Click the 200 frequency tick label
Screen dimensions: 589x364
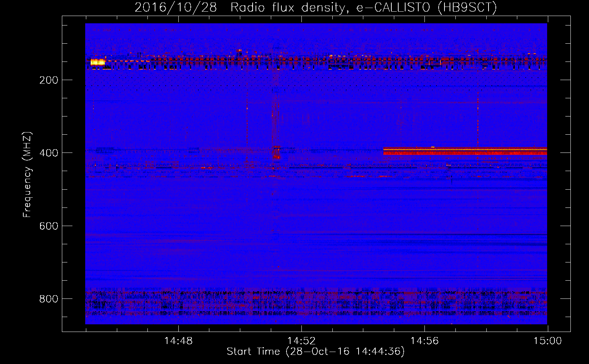[48, 80]
